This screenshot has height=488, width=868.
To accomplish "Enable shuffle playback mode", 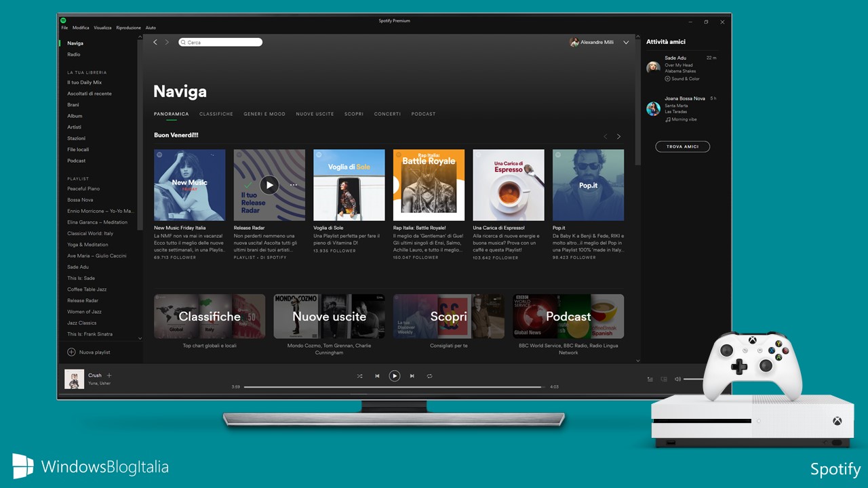I will [360, 375].
